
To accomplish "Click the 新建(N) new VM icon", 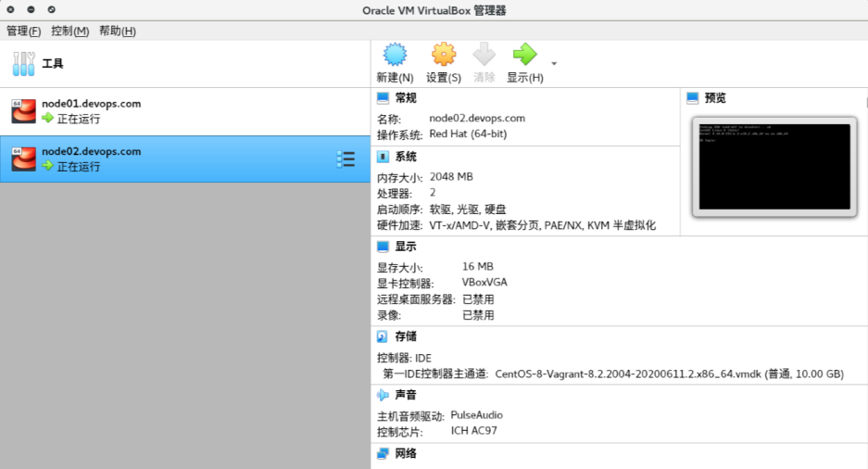I will [395, 55].
